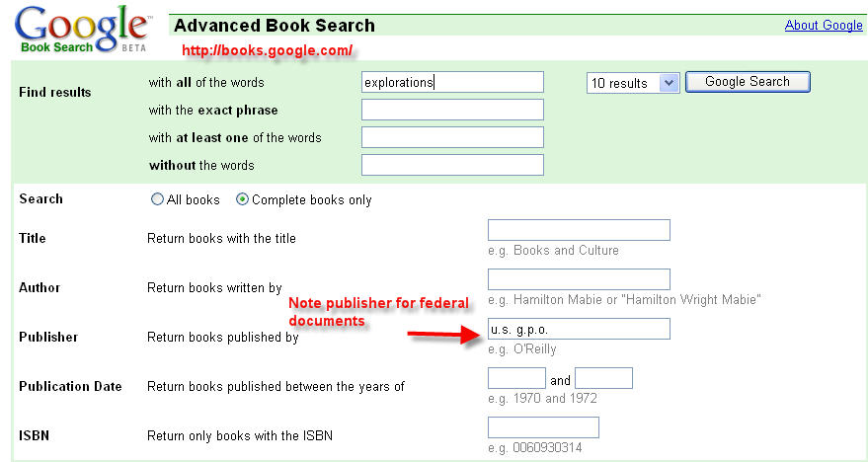Open the 10 results dropdown
The image size is (868, 462).
[632, 83]
